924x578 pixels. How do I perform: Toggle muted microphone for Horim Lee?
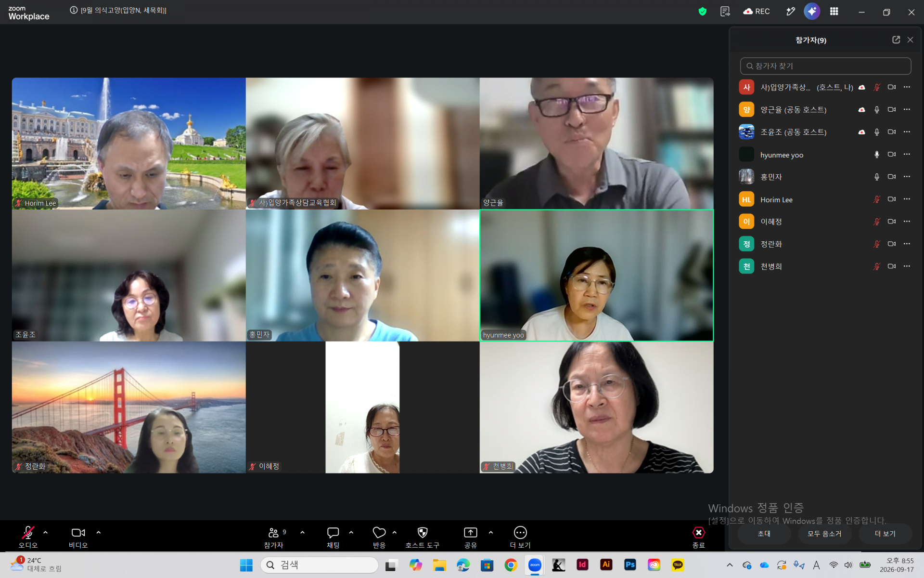[x=877, y=199]
